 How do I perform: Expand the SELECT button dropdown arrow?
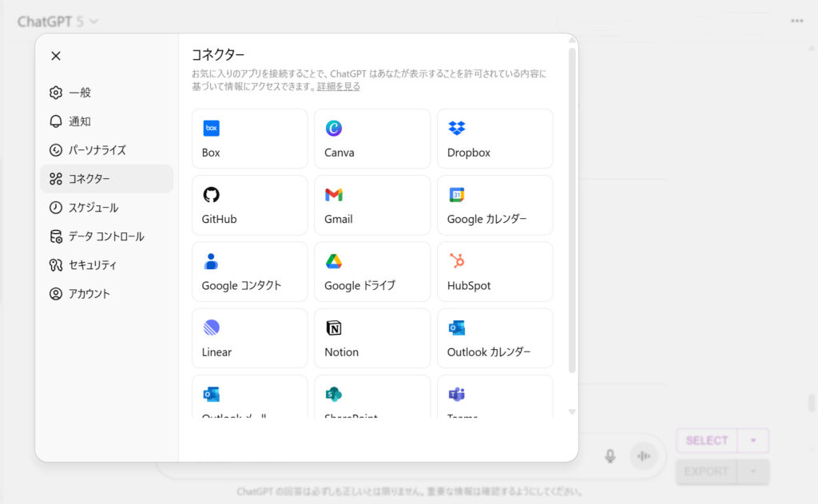pyautogui.click(x=753, y=441)
